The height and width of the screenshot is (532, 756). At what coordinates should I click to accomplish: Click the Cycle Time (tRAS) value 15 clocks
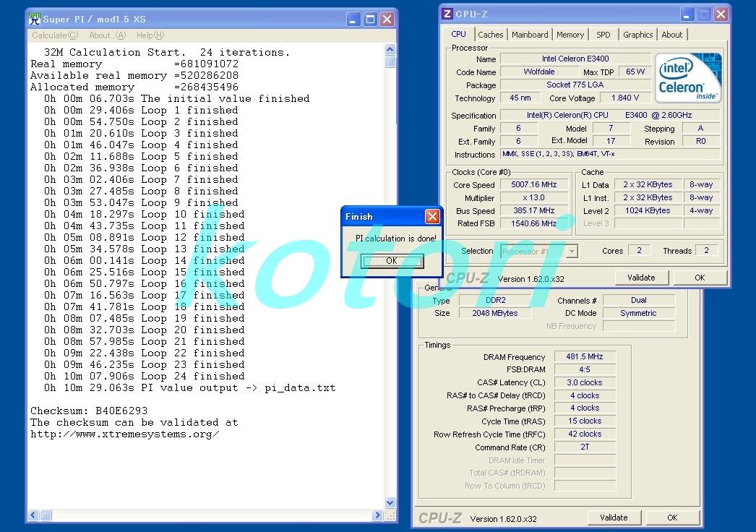[x=585, y=421]
